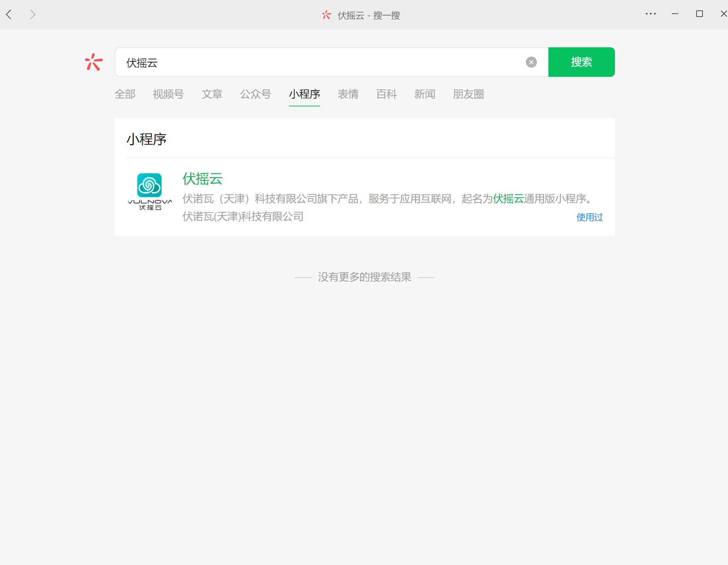Open the three-dot more options menu
This screenshot has height=565, width=728.
[x=650, y=14]
